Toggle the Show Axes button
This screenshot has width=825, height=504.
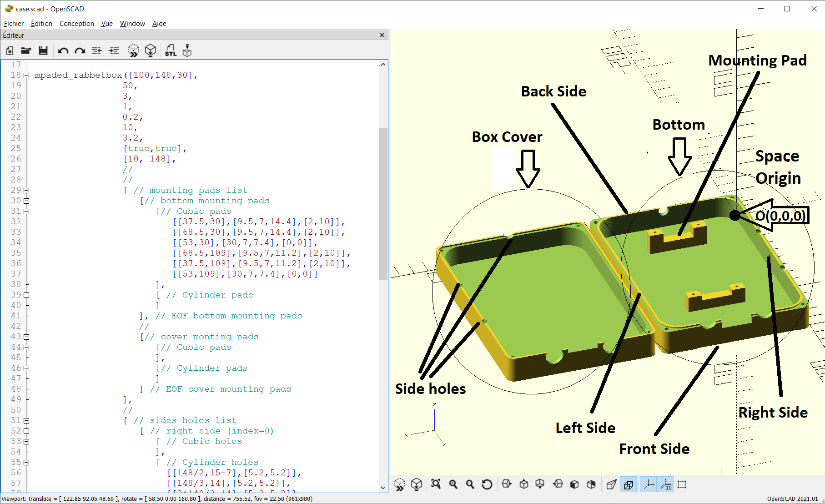(649, 484)
